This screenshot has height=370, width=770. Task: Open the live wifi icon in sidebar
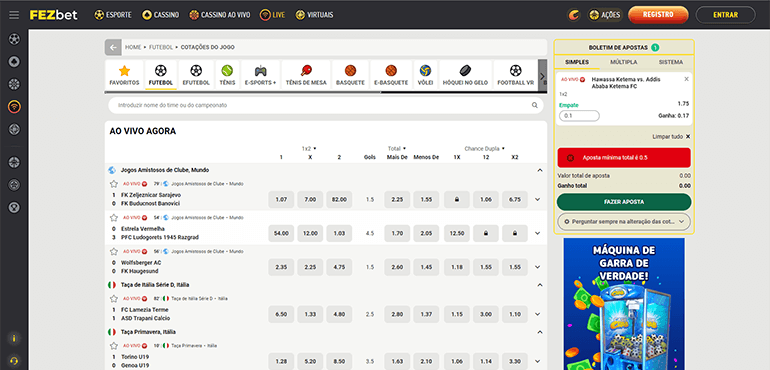point(14,106)
